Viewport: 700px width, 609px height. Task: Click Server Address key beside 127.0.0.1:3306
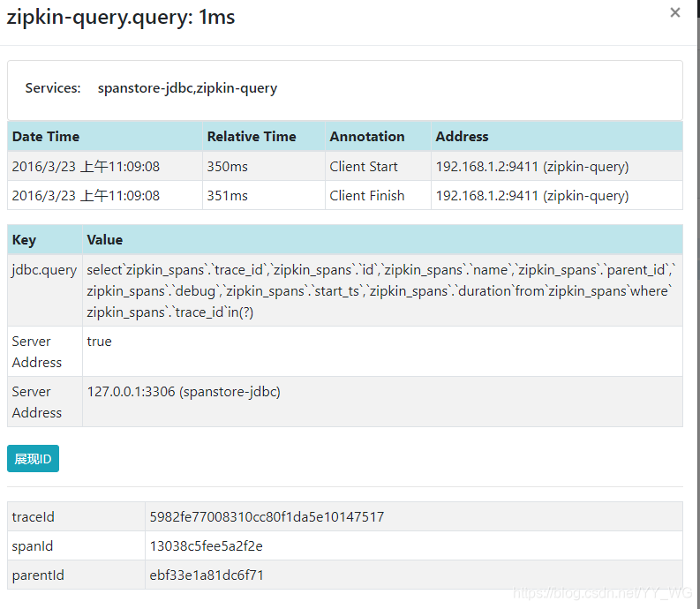(45, 402)
